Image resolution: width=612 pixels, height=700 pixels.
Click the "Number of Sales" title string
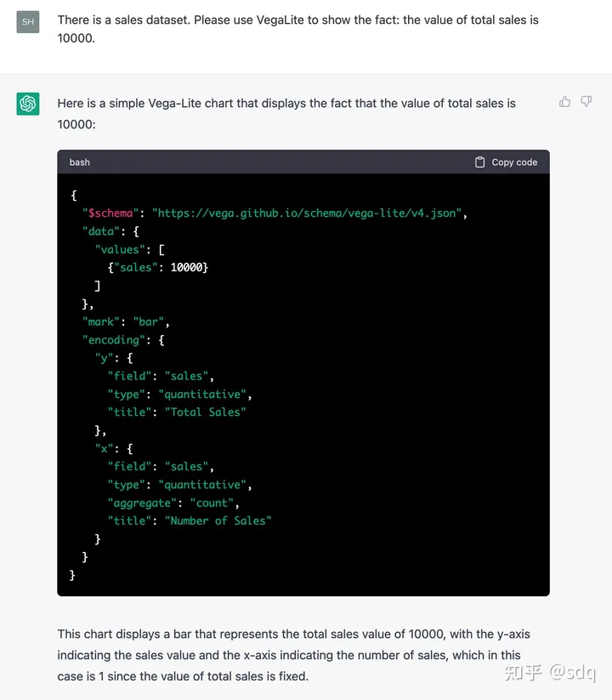pyautogui.click(x=218, y=521)
